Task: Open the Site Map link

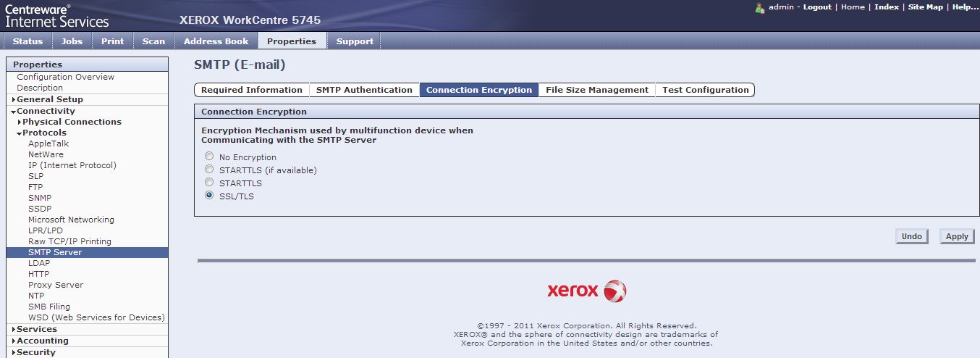Action: click(926, 7)
